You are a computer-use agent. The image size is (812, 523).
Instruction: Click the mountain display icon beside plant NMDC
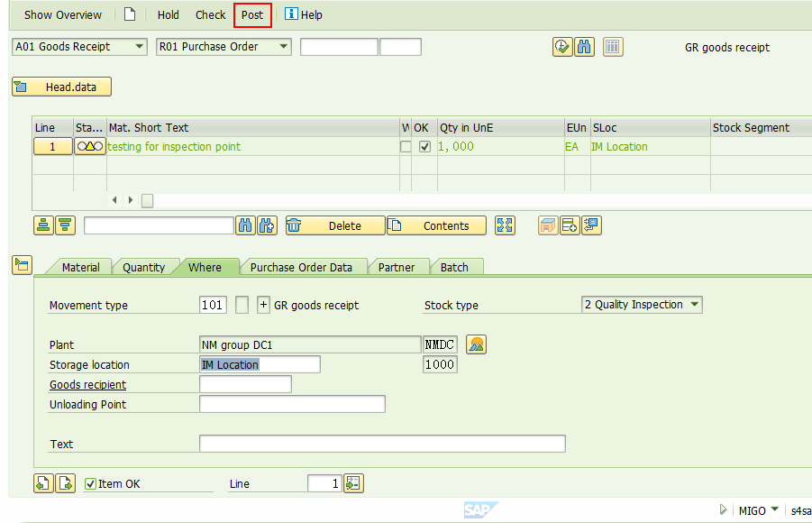476,344
